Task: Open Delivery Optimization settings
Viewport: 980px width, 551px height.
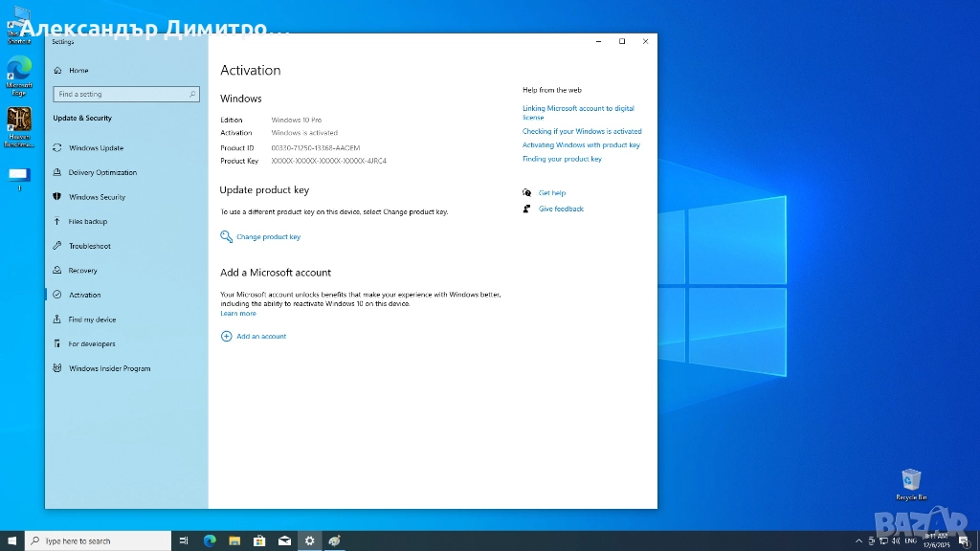Action: 102,173
